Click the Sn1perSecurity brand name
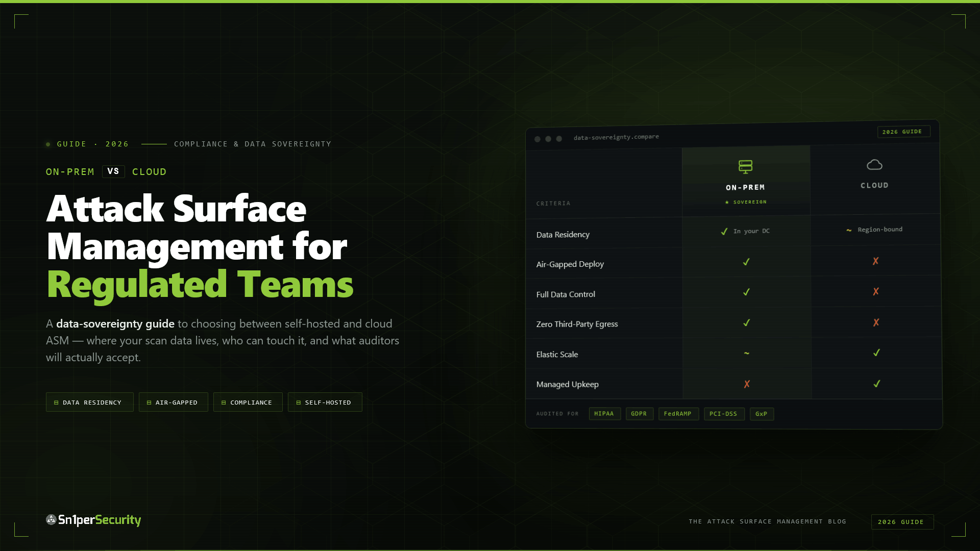This screenshot has height=551, width=980. [100, 520]
